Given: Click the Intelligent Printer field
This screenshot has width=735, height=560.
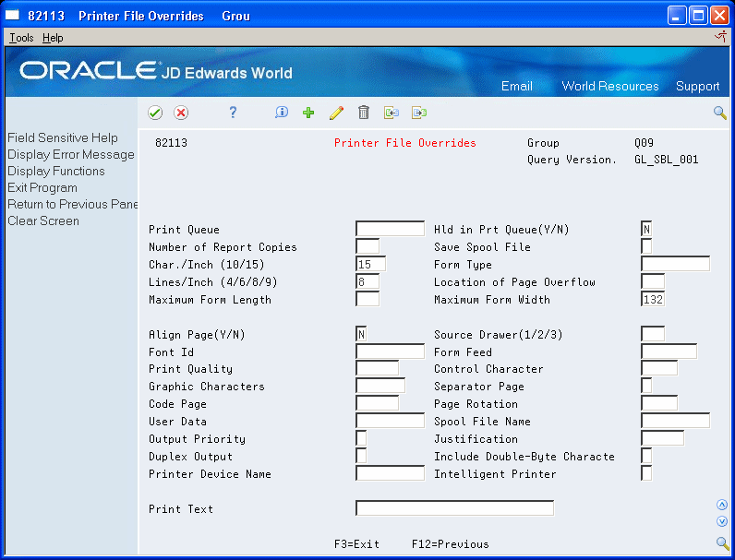Looking at the screenshot, I should pos(646,473).
